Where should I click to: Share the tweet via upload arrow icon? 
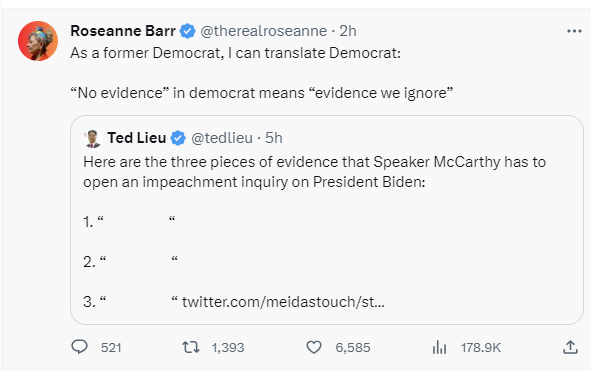tap(570, 347)
